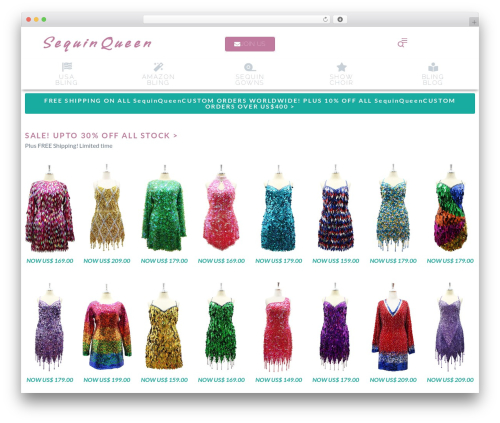Open the SEQUIN GOWNS menu label
This screenshot has width=500, height=423.
pos(249,80)
